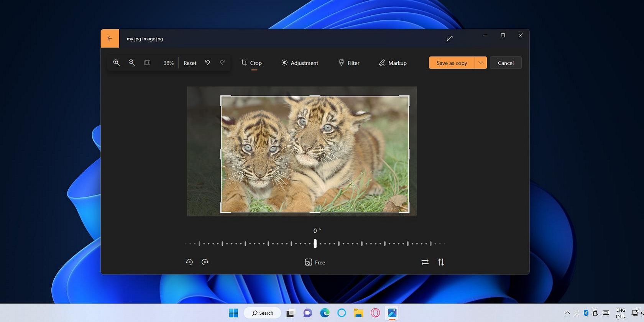This screenshot has height=322, width=644.
Task: Flip the image horizontally
Action: tap(425, 262)
